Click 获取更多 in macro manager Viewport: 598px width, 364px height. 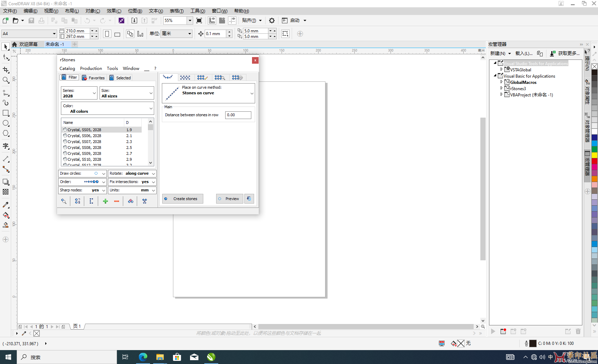point(565,53)
